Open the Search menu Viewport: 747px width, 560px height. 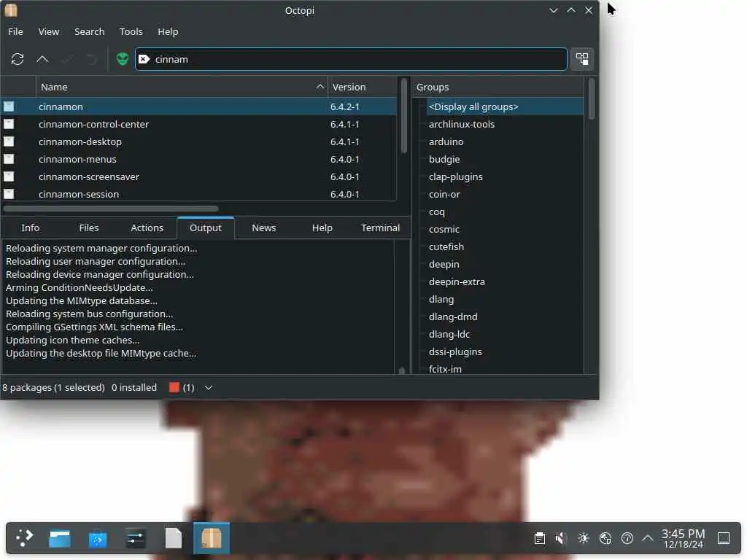[x=89, y=31]
